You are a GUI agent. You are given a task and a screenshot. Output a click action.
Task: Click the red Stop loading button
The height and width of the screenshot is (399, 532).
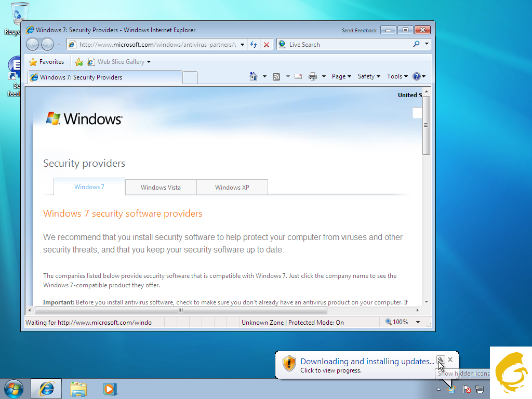(267, 45)
